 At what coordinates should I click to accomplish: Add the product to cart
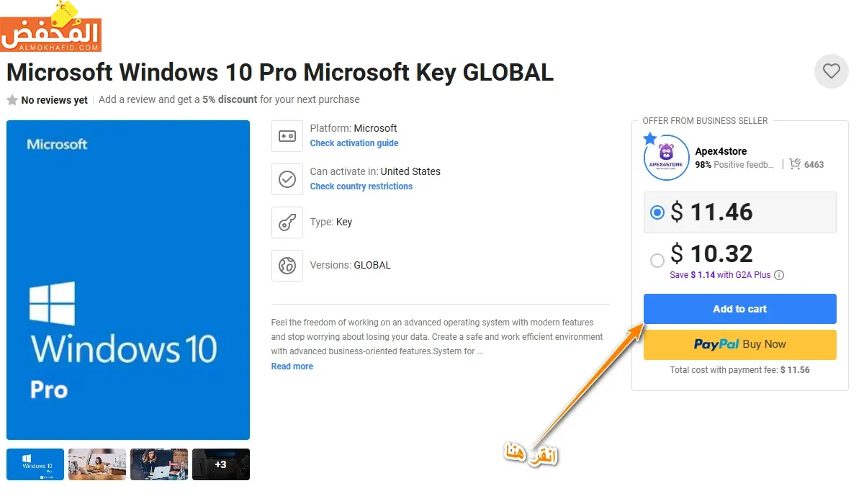[x=739, y=309]
